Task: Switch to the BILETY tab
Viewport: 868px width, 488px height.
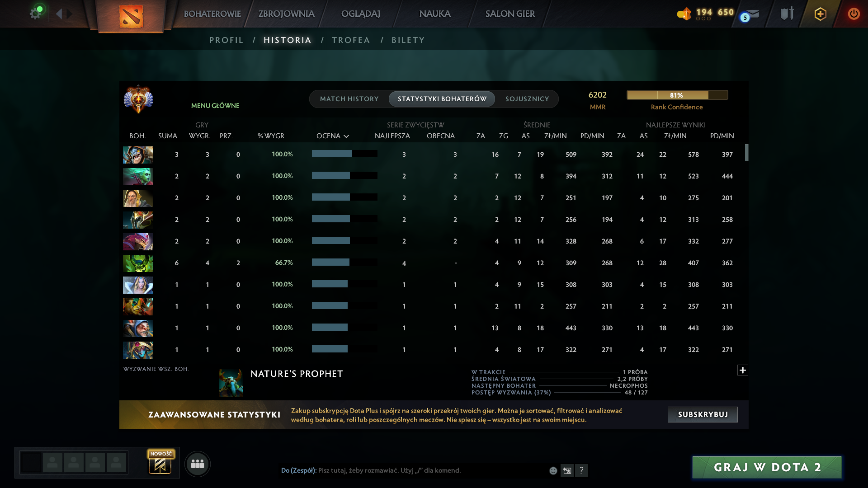Action: [x=408, y=40]
